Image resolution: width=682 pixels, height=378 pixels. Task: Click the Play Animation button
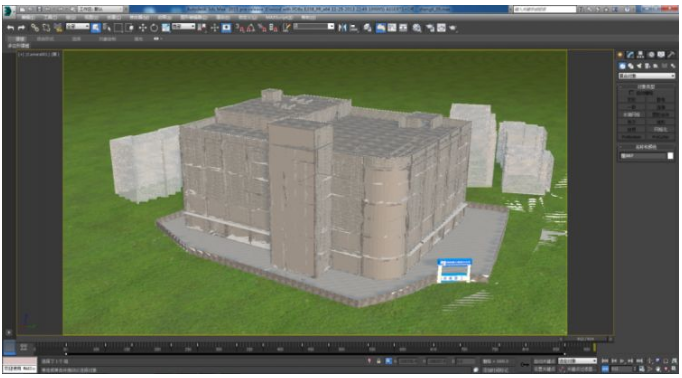(622, 361)
